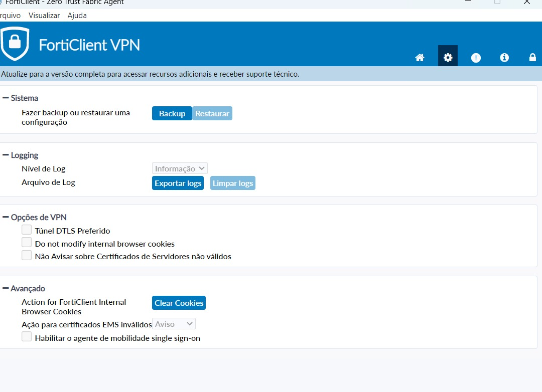542x392 pixels.
Task: Click the FortiClient VPN title text
Action: coord(89,45)
